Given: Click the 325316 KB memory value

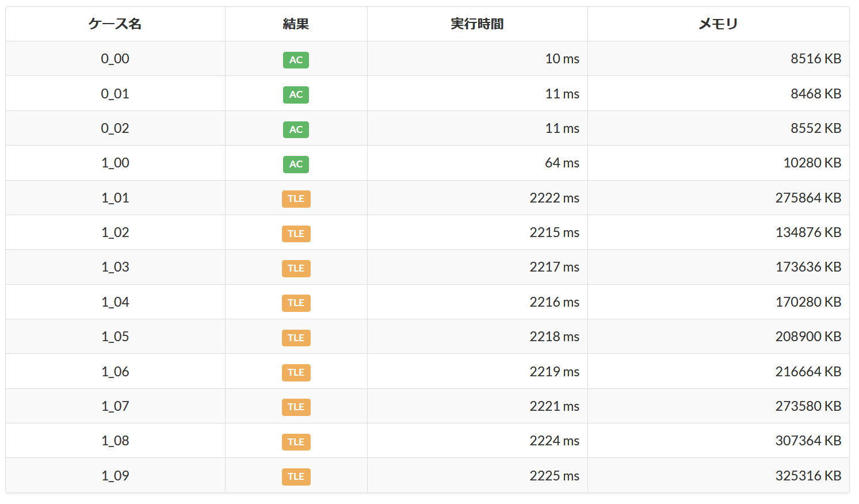Looking at the screenshot, I should click(x=808, y=476).
